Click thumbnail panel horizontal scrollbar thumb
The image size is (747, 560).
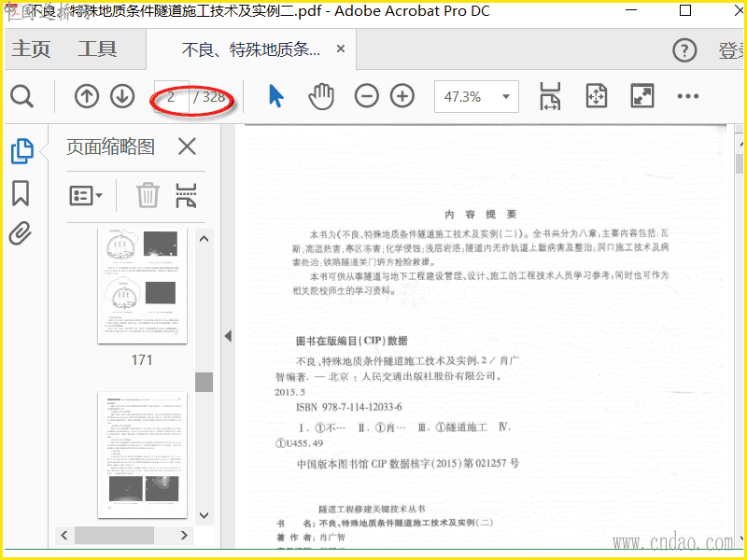114,535
